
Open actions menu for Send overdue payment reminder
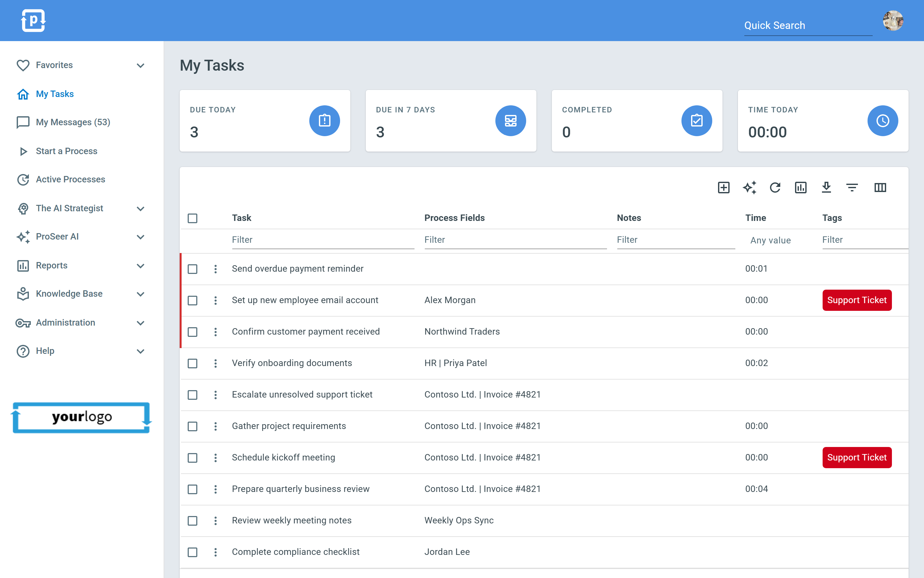(215, 269)
